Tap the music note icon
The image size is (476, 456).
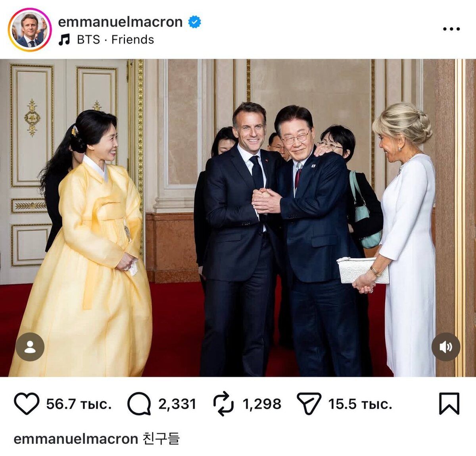click(x=64, y=40)
